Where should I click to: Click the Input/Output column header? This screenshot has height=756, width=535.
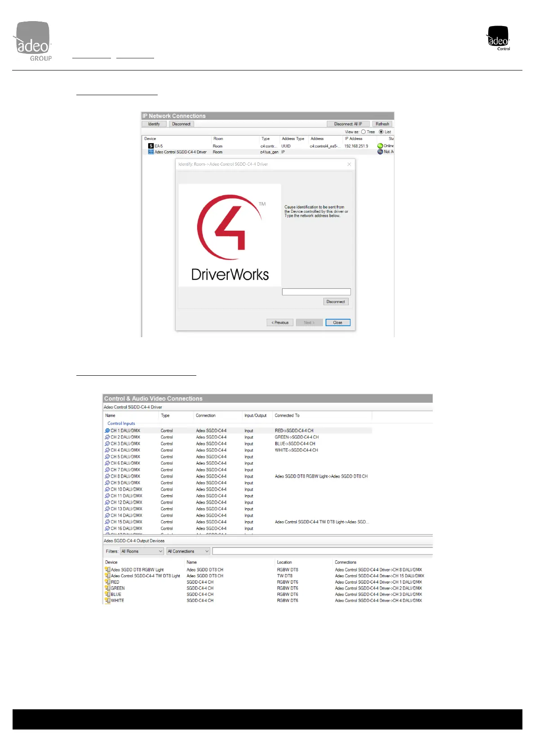pos(255,416)
